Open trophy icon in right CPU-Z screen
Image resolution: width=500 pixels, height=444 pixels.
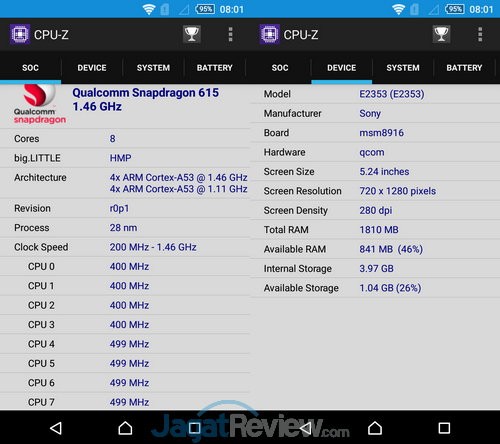point(441,34)
